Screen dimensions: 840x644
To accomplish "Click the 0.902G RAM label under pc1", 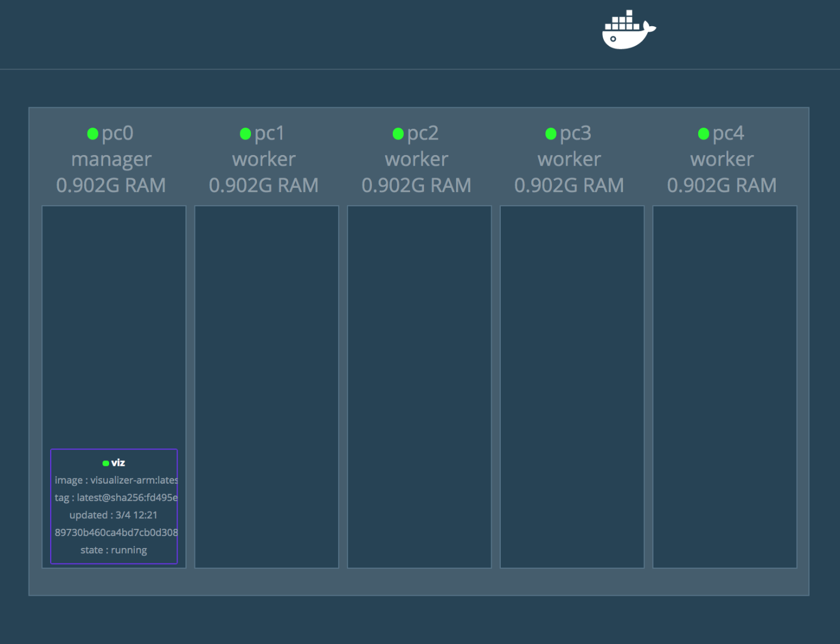I will [x=264, y=185].
